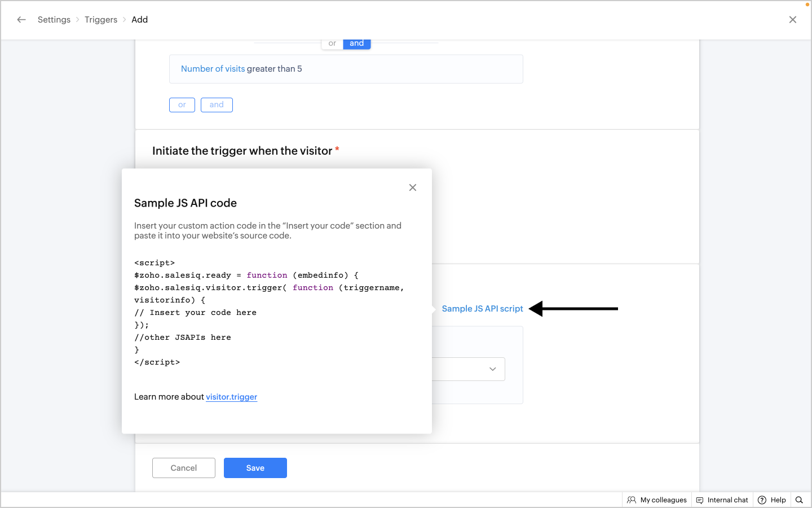Go to Triggers breadcrumb
Viewport: 812px width, 508px height.
[101, 20]
